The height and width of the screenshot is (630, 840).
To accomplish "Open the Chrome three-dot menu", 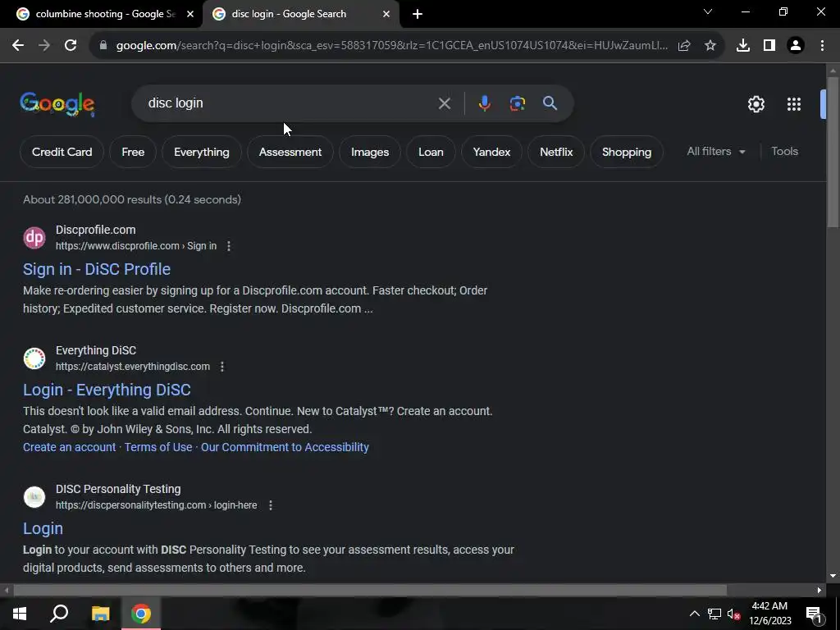I will point(822,46).
